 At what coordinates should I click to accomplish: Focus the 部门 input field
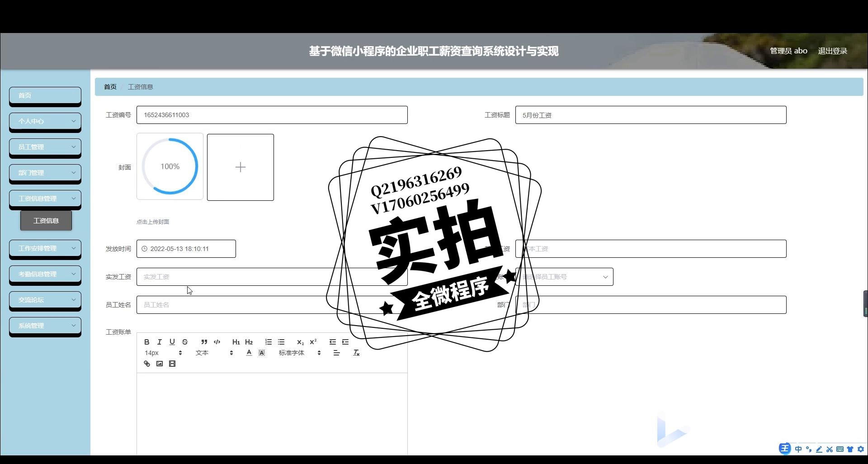651,305
